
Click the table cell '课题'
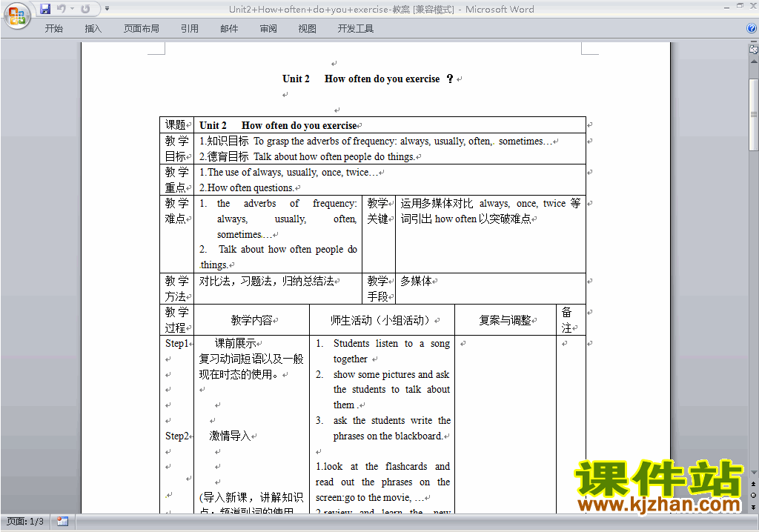tap(175, 125)
